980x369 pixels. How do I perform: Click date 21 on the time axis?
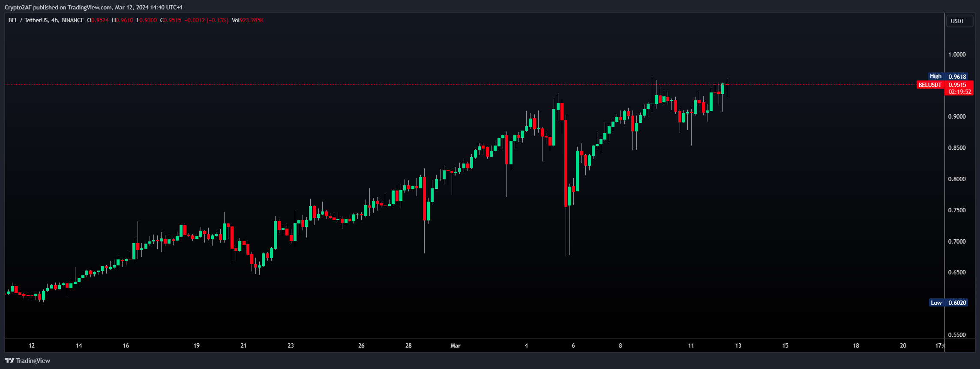(243, 345)
